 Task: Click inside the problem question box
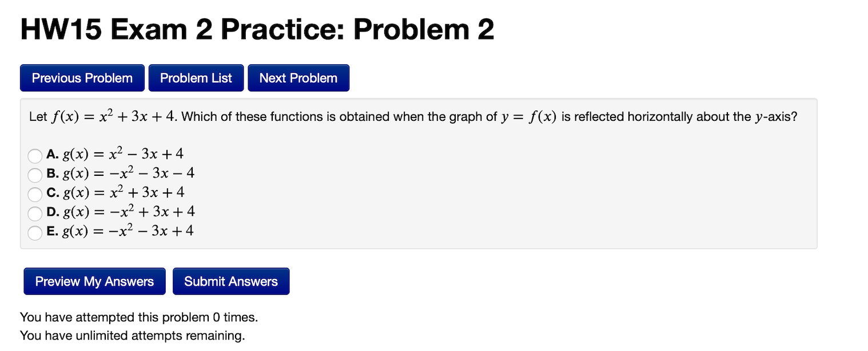click(x=417, y=172)
